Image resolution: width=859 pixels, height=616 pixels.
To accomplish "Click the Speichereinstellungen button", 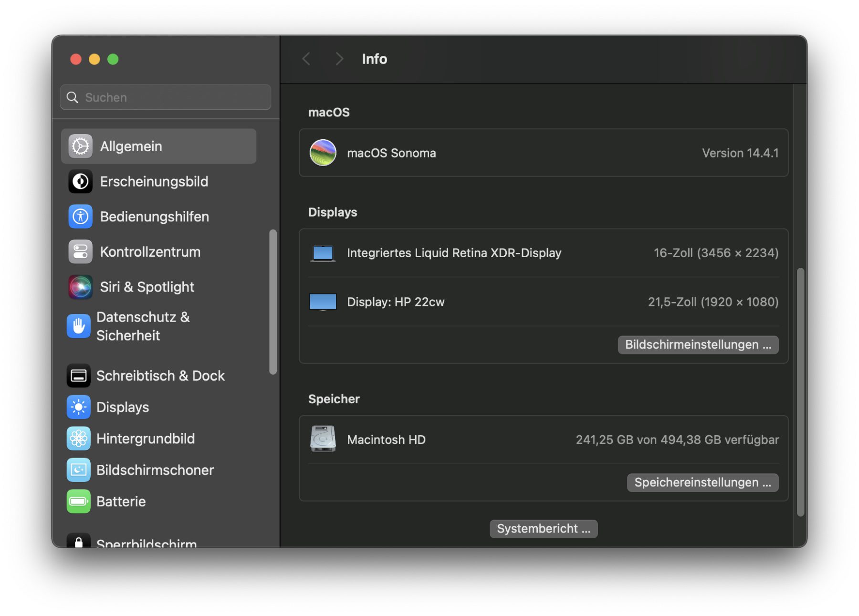I will (x=702, y=482).
